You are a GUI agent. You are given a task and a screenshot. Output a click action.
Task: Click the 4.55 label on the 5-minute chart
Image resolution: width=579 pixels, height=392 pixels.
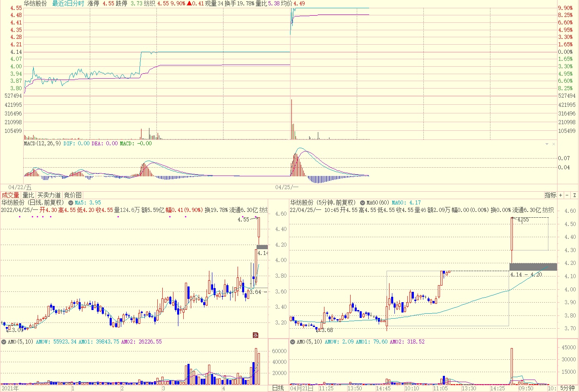[523, 220]
